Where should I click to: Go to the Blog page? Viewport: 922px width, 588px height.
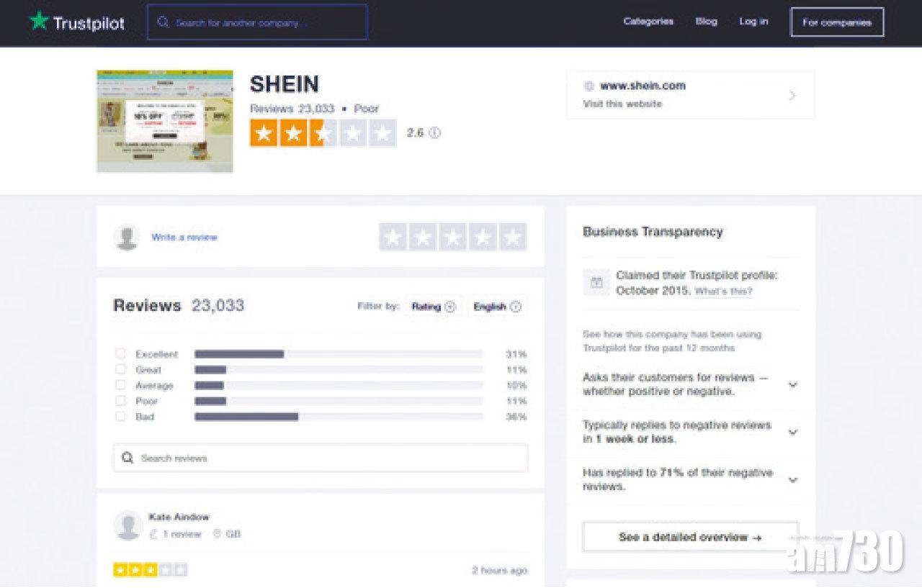point(706,22)
